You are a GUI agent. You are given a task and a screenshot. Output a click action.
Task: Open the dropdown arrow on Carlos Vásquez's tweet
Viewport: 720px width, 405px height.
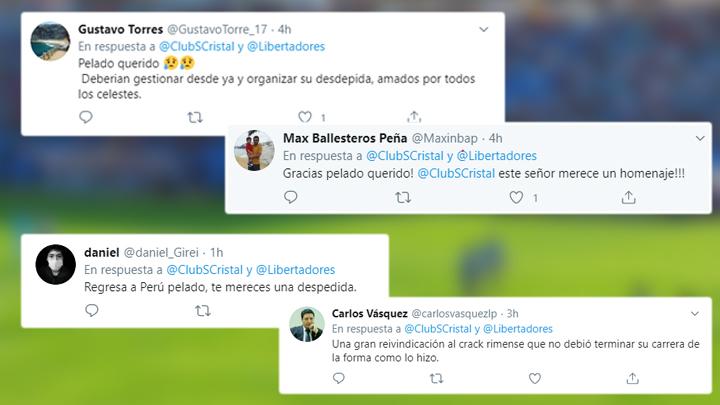click(x=695, y=314)
